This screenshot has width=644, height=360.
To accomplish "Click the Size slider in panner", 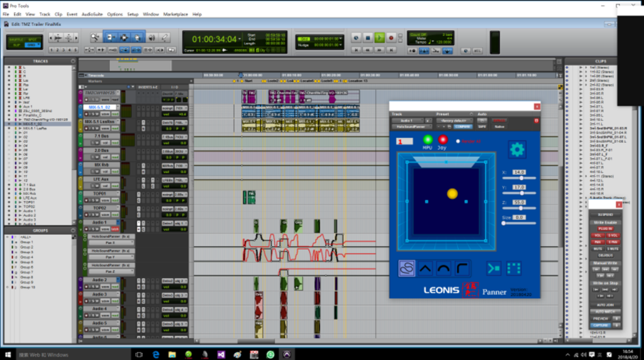I will (519, 223).
